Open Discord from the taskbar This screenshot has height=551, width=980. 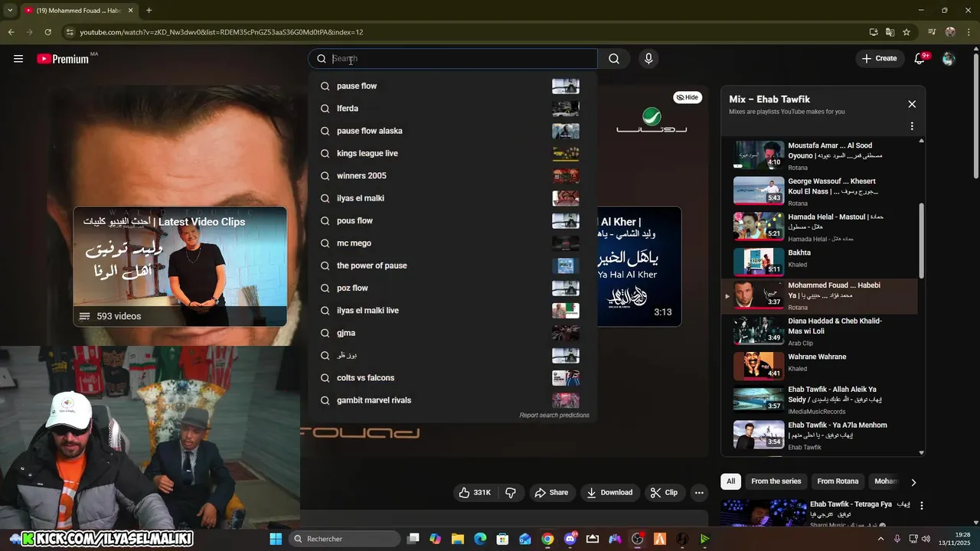[x=570, y=539]
